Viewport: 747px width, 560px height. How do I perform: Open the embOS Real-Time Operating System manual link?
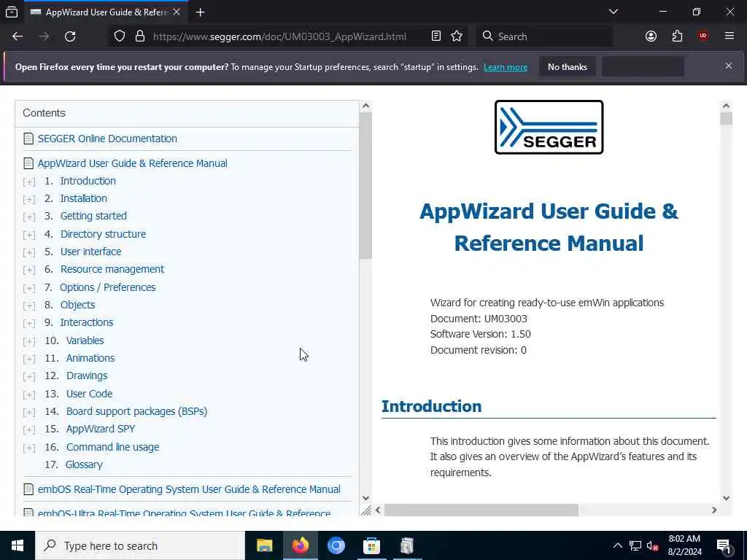[x=189, y=489]
